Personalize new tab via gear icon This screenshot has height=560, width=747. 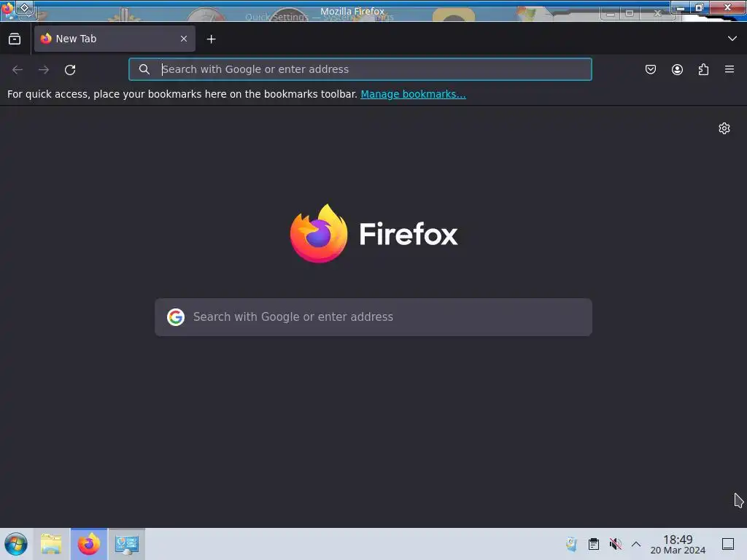724,128
